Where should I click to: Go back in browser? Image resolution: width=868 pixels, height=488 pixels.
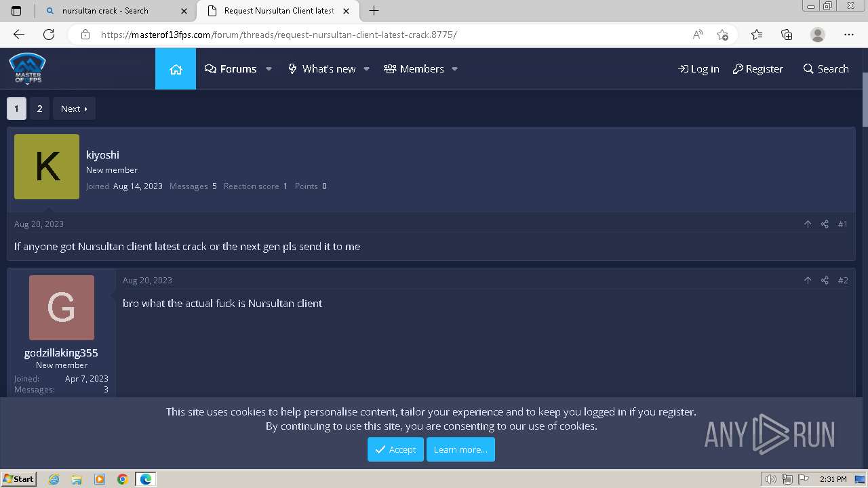click(19, 35)
